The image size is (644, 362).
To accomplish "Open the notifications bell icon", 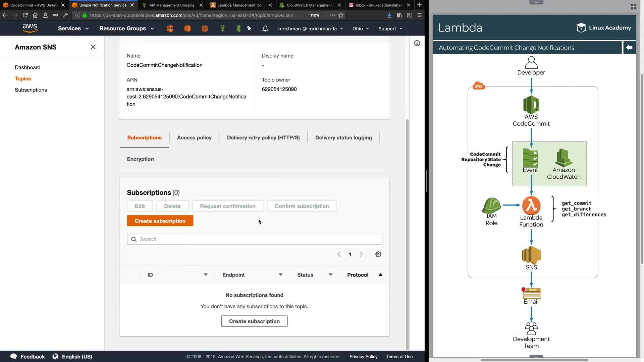I will 265,28.
